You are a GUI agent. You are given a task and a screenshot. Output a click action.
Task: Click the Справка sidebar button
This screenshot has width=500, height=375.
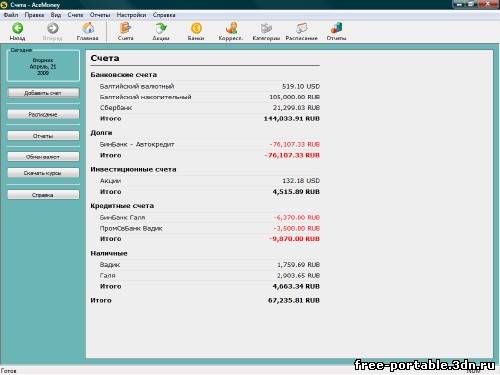pyautogui.click(x=43, y=195)
